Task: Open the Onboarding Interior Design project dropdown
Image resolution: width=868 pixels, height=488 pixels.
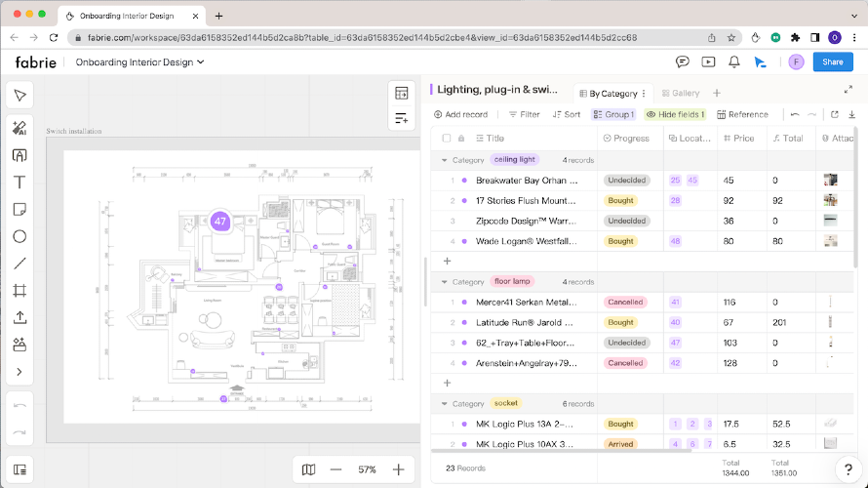Action: point(140,61)
